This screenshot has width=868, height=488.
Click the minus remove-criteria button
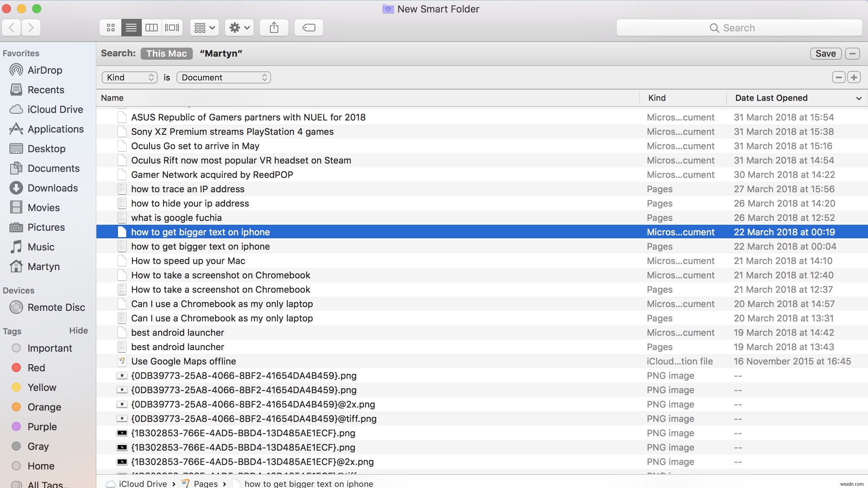pos(838,77)
